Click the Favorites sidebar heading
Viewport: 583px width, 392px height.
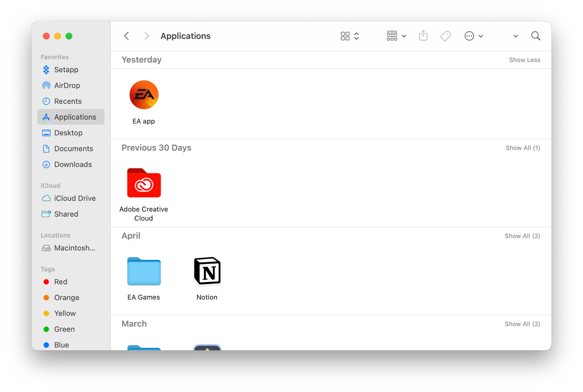point(55,57)
